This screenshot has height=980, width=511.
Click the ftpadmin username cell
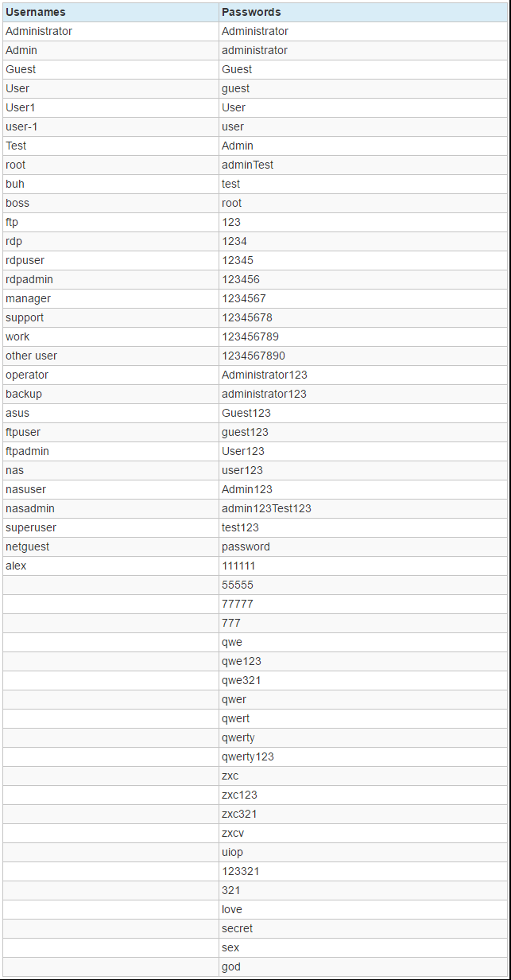[x=27, y=451]
